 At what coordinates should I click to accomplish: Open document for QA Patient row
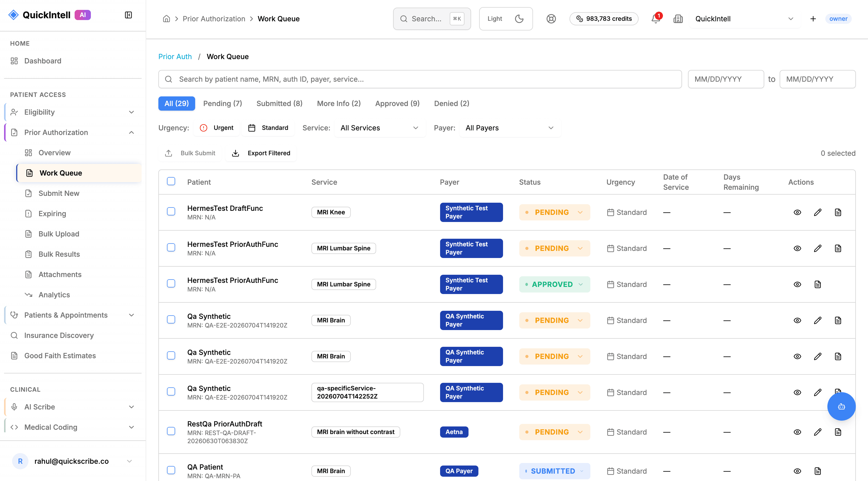pyautogui.click(x=818, y=471)
